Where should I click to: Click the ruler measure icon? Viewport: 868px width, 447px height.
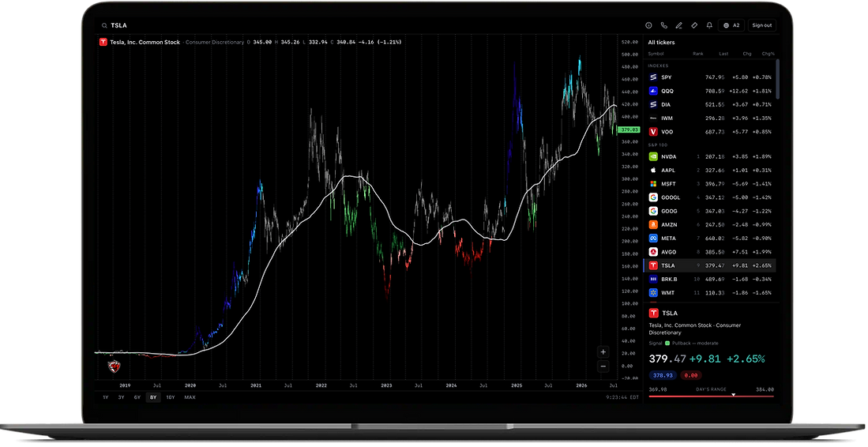(x=694, y=25)
